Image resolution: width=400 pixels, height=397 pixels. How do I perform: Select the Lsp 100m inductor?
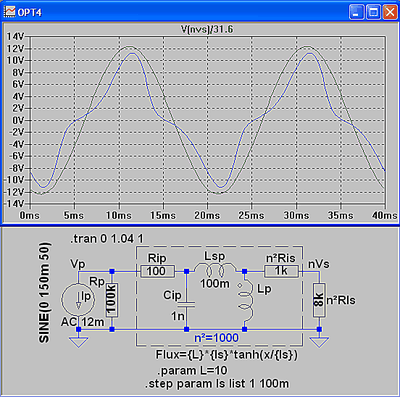pos(215,270)
